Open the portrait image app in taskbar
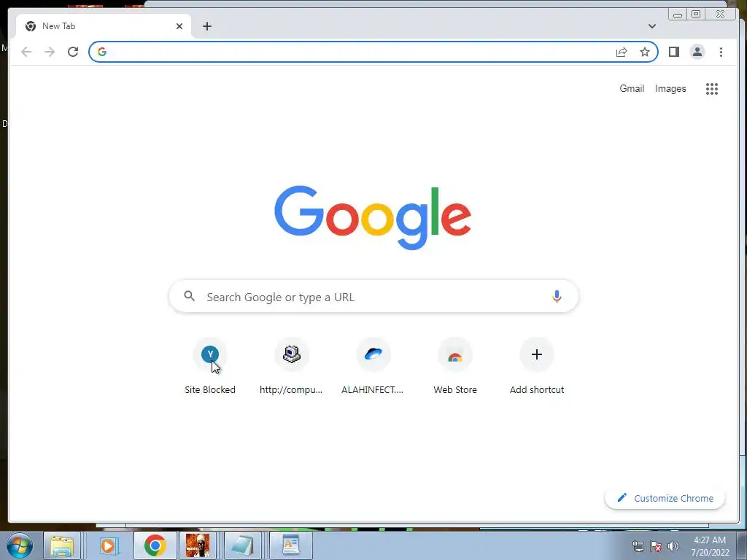Screen dimensions: 747x560 [197, 545]
